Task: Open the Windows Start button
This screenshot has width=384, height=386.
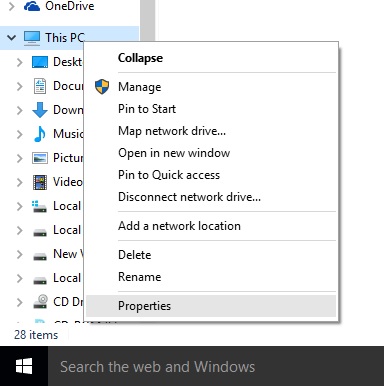Action: [24, 366]
